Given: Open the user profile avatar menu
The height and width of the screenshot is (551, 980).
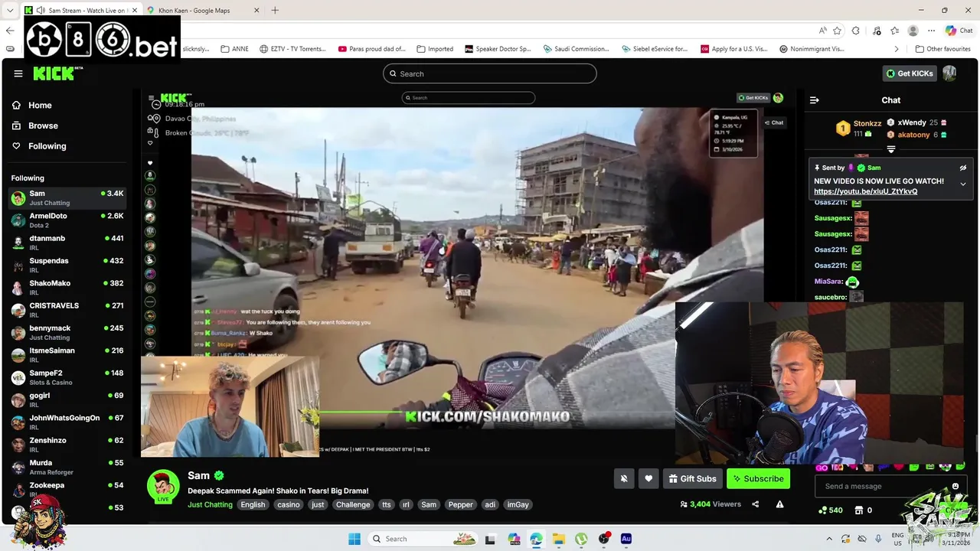Looking at the screenshot, I should click(949, 73).
